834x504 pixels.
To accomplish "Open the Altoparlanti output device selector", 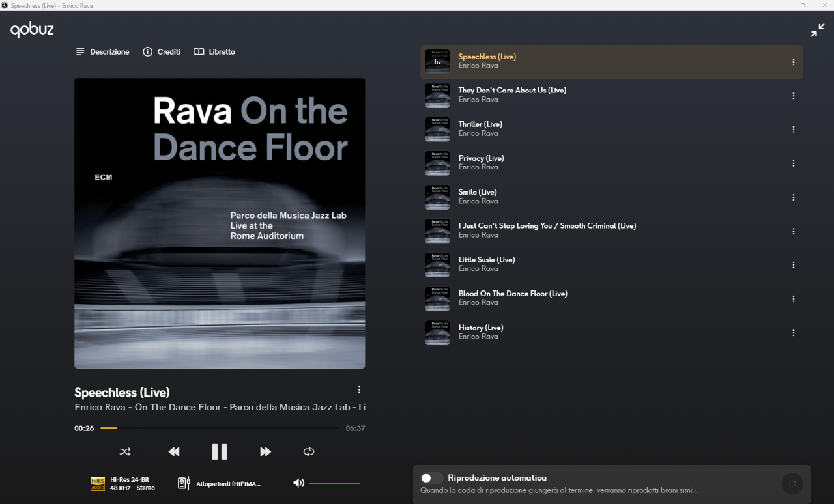I will [220, 483].
